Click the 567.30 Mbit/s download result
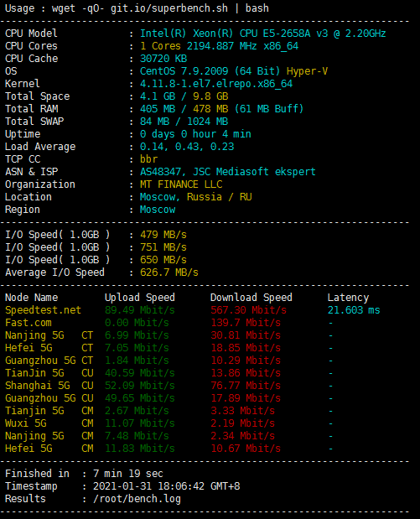420x519 pixels. 248,310
